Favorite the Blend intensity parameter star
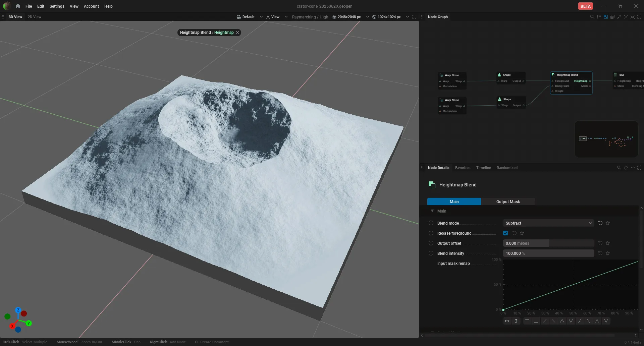 pos(608,253)
